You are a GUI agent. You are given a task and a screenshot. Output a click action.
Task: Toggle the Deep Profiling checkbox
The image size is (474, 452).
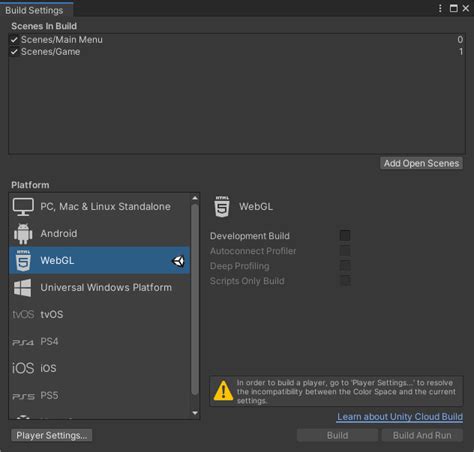coord(345,266)
